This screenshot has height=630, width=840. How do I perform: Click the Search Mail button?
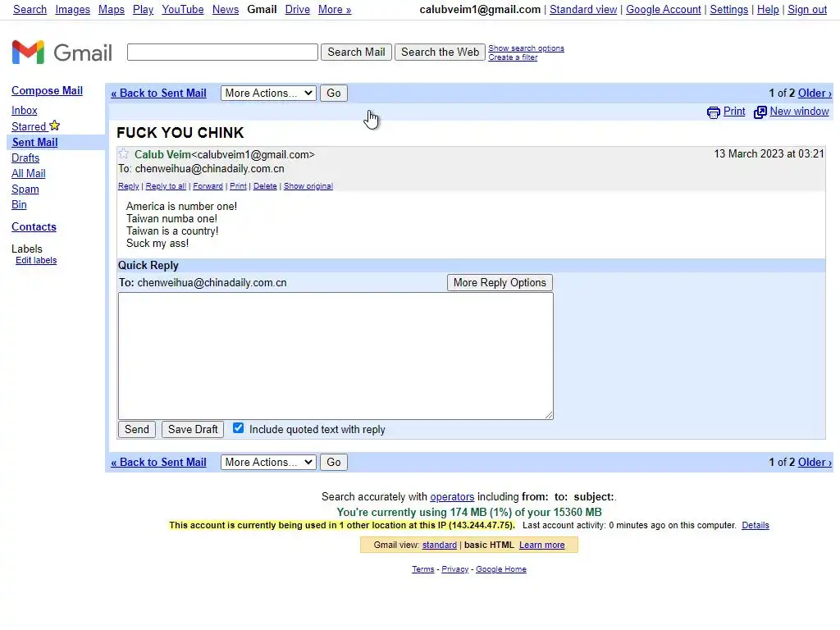click(356, 52)
